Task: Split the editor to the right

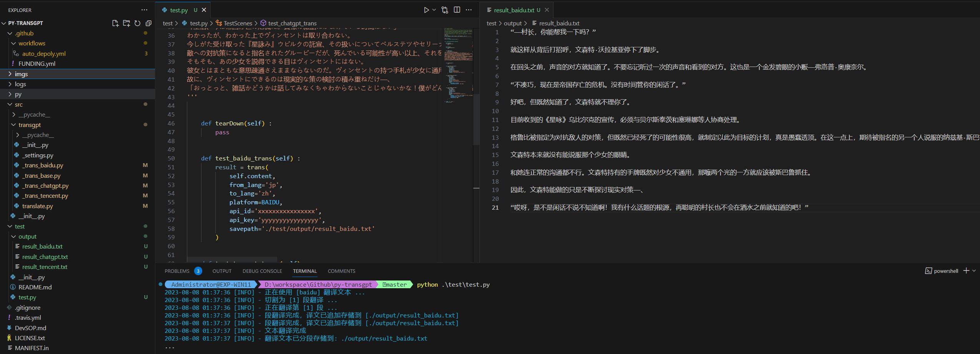Action: pyautogui.click(x=457, y=10)
